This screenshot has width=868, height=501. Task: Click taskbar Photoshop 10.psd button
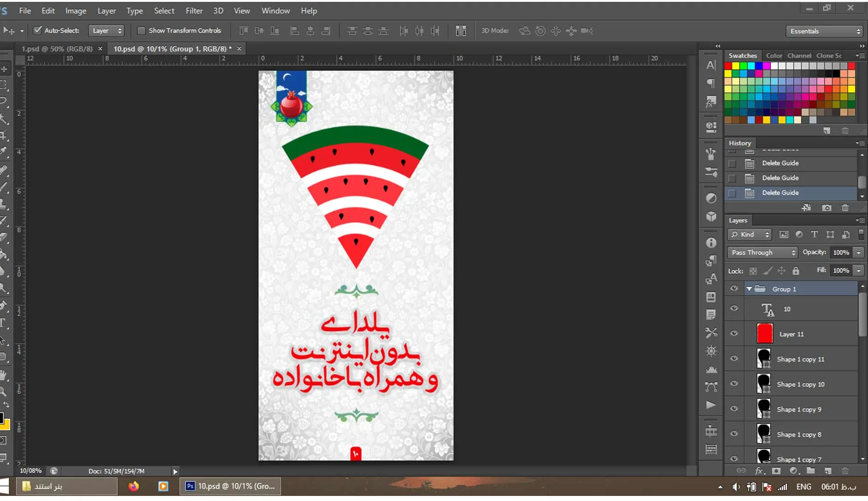click(230, 486)
